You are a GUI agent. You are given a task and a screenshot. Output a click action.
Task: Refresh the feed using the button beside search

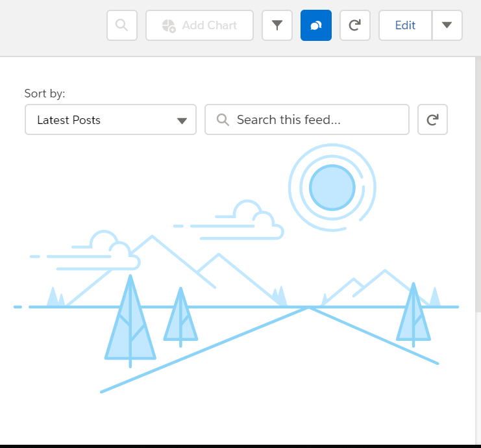432,120
